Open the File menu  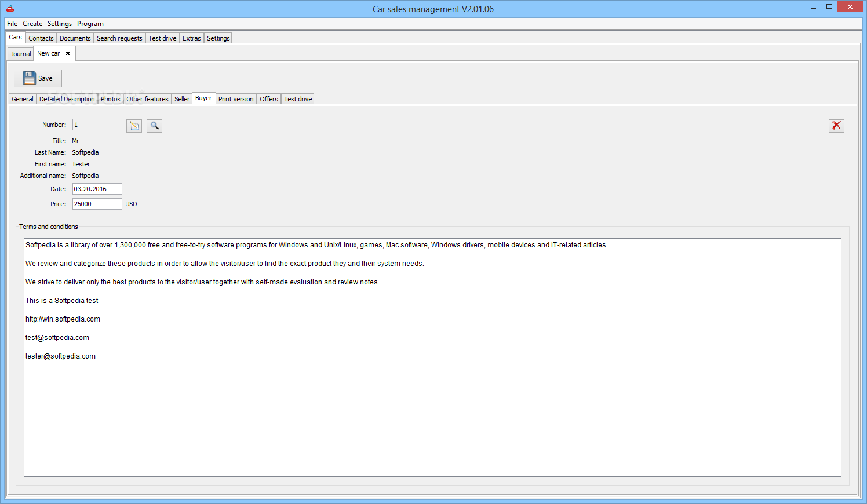coord(12,24)
